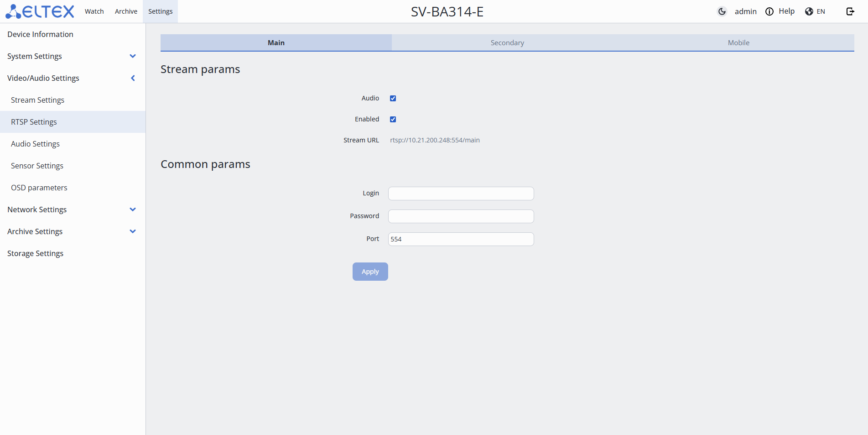
Task: Click the Eltex logo icon
Action: click(x=14, y=11)
